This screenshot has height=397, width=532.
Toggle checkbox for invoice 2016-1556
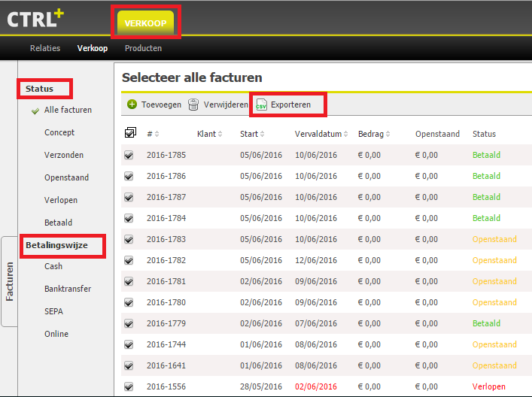(x=129, y=386)
